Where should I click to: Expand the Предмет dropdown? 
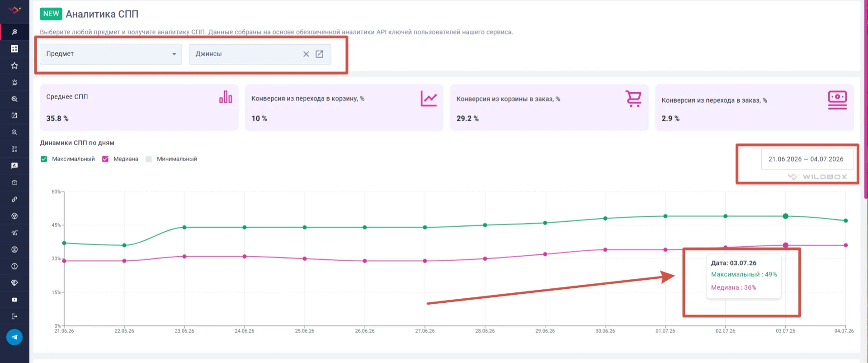coord(111,54)
